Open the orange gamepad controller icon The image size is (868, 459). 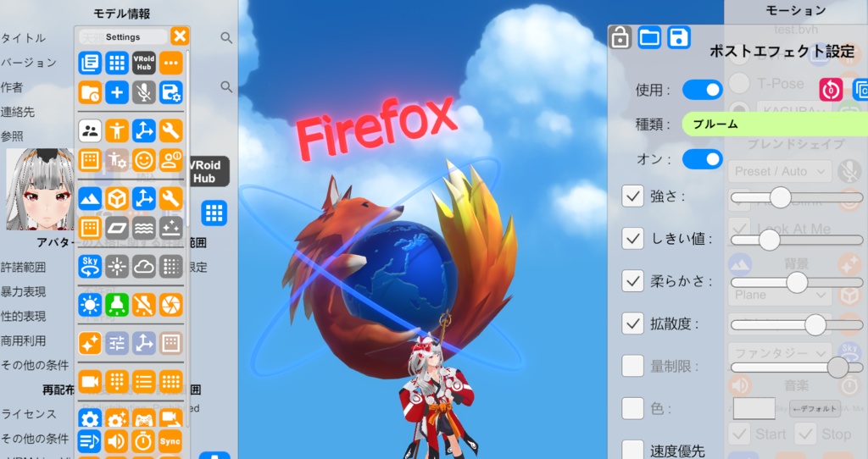point(144,419)
